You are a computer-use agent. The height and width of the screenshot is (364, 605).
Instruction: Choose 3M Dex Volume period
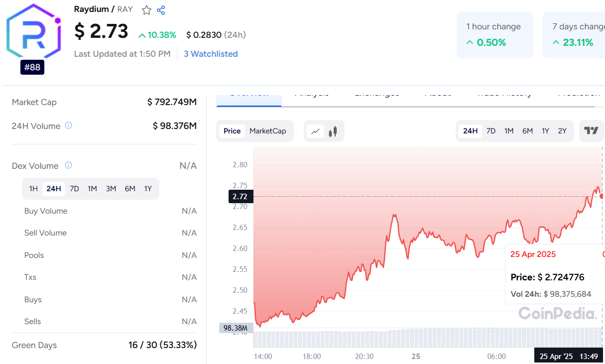pos(111,189)
